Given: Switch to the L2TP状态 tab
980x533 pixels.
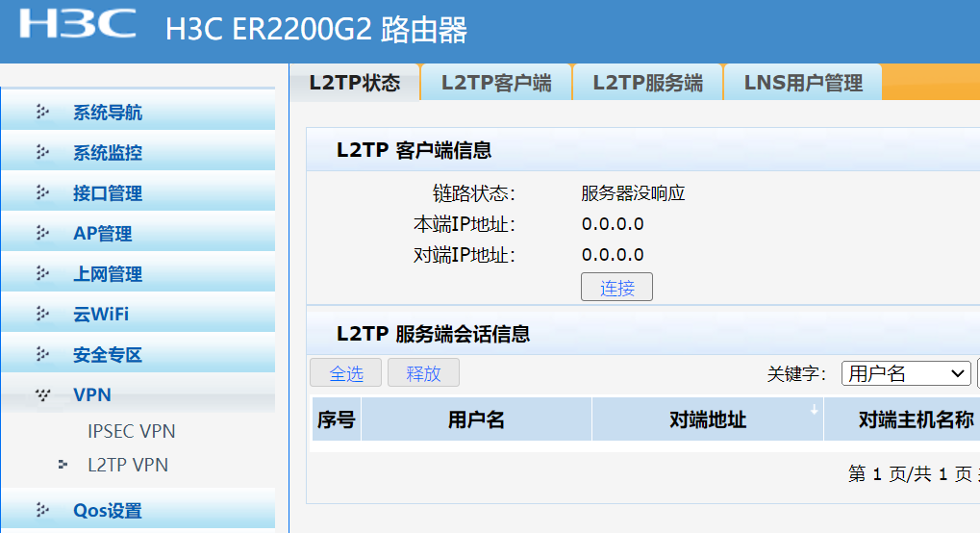Looking at the screenshot, I should tap(355, 83).
